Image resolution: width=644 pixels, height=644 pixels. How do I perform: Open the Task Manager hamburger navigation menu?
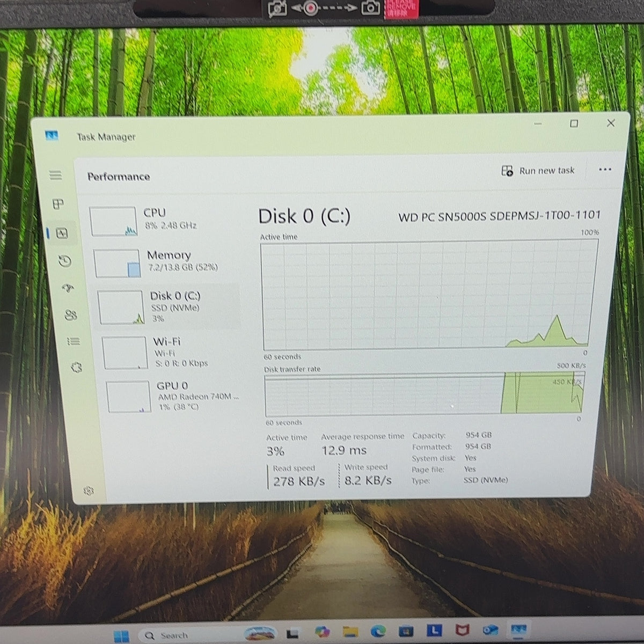55,175
